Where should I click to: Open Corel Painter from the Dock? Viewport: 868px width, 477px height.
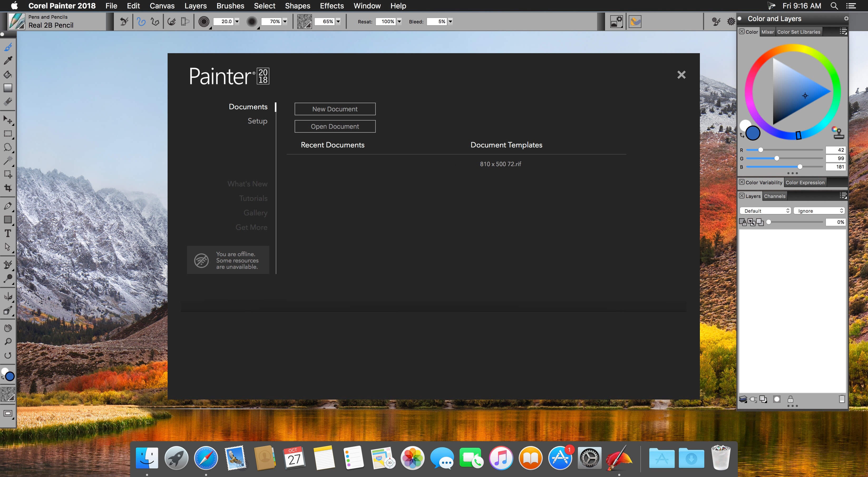(x=619, y=458)
